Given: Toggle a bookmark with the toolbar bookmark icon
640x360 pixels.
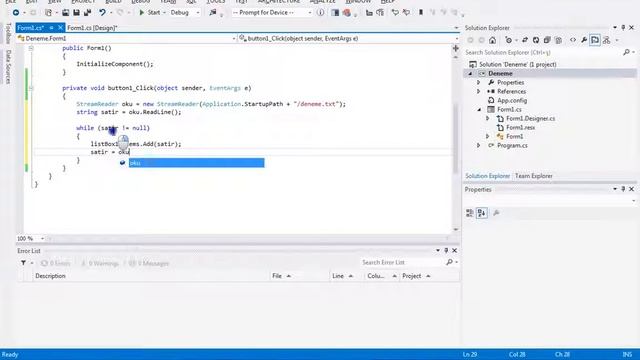Looking at the screenshot, I should [x=421, y=13].
